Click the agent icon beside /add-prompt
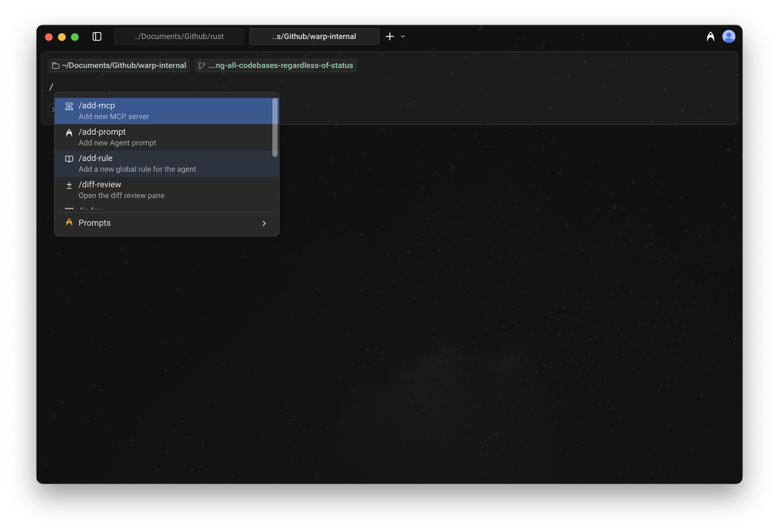The image size is (779, 532). pyautogui.click(x=69, y=133)
